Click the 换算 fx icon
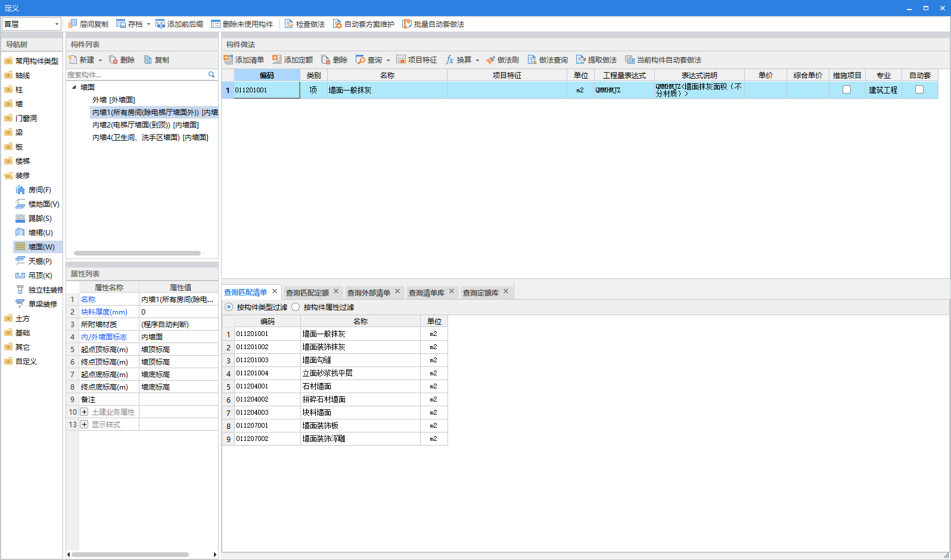The width and height of the screenshot is (951, 560). (450, 60)
